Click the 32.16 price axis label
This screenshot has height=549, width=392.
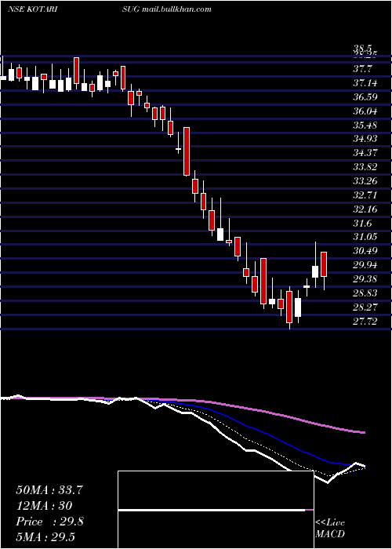point(365,209)
